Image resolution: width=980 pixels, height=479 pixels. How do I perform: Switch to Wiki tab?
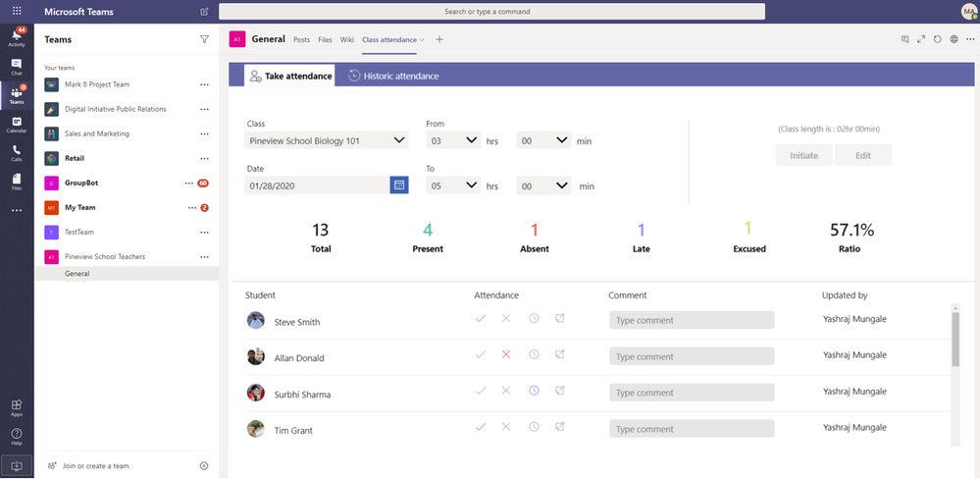pos(347,40)
